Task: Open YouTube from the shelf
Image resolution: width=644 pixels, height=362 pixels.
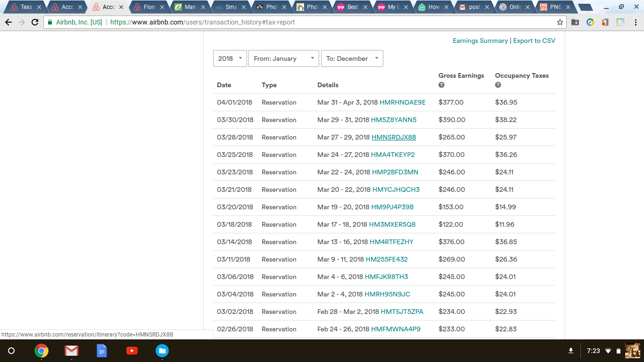Action: [x=132, y=351]
